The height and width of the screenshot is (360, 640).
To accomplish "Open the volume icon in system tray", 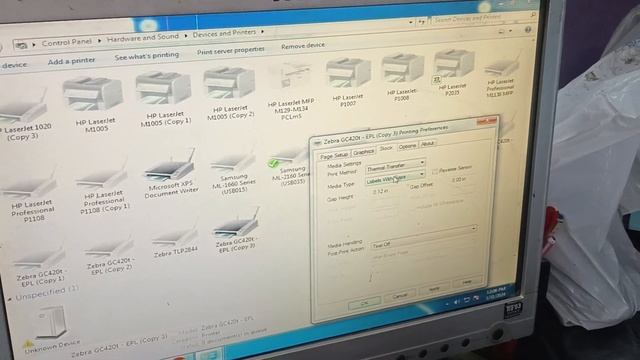I will 457,301.
